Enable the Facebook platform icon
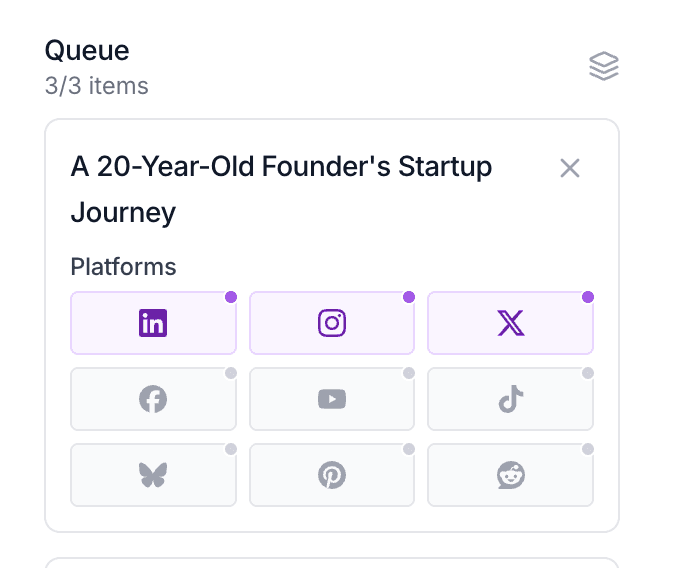686x568 pixels. click(x=153, y=400)
